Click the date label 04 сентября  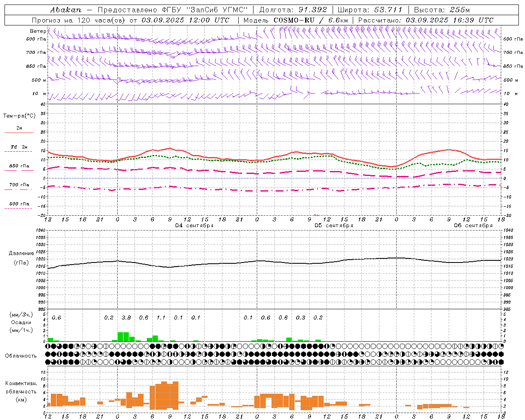(x=194, y=226)
